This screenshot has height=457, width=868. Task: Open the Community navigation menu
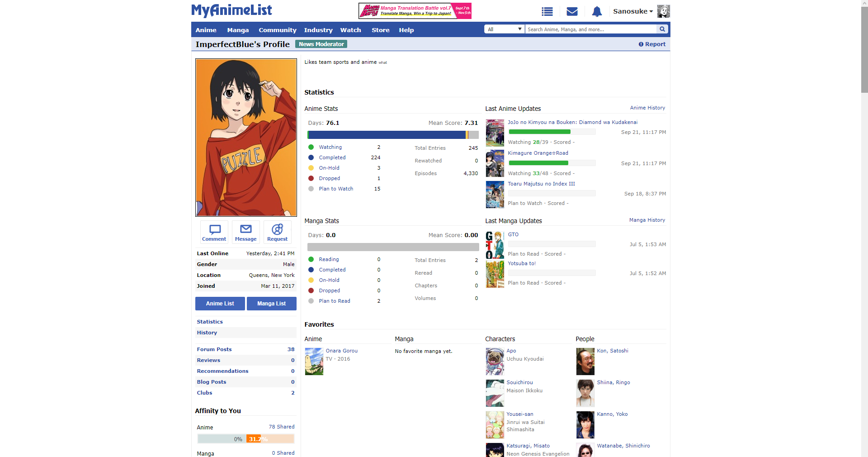tap(277, 30)
